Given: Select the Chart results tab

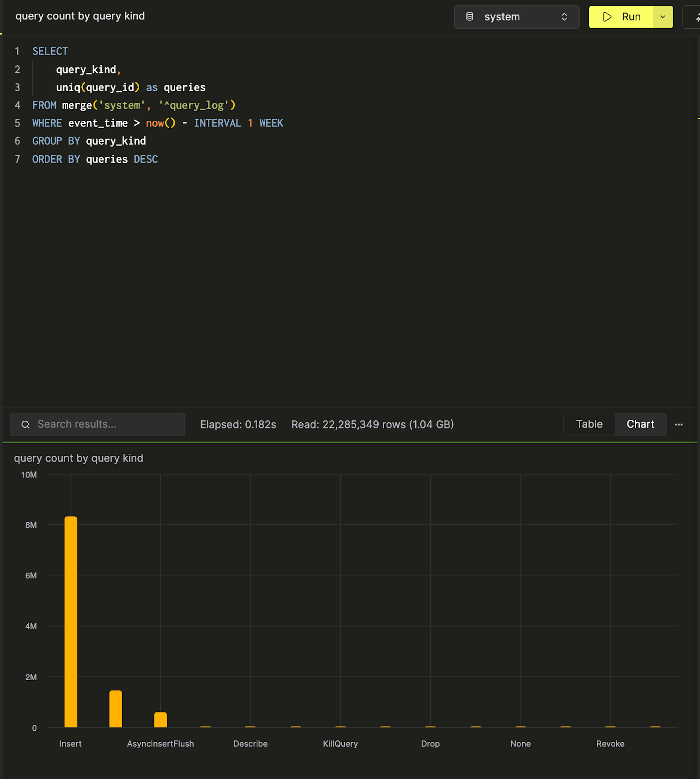Looking at the screenshot, I should (640, 424).
